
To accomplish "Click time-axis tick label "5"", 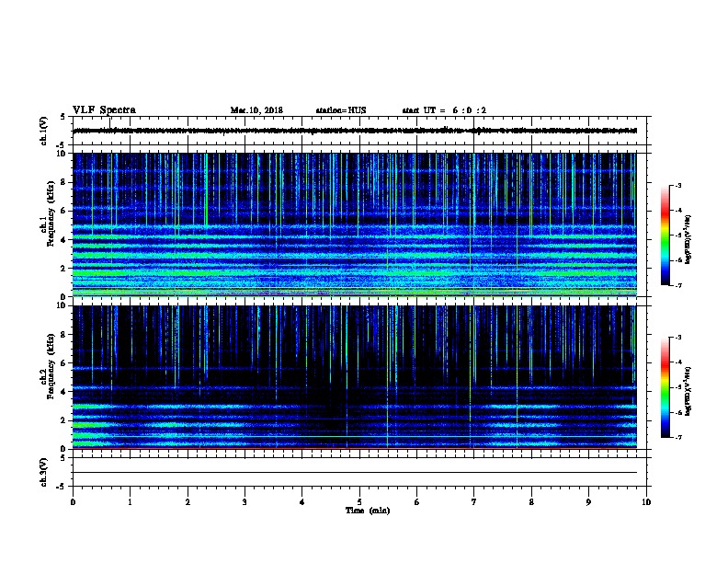I will click(x=359, y=501).
